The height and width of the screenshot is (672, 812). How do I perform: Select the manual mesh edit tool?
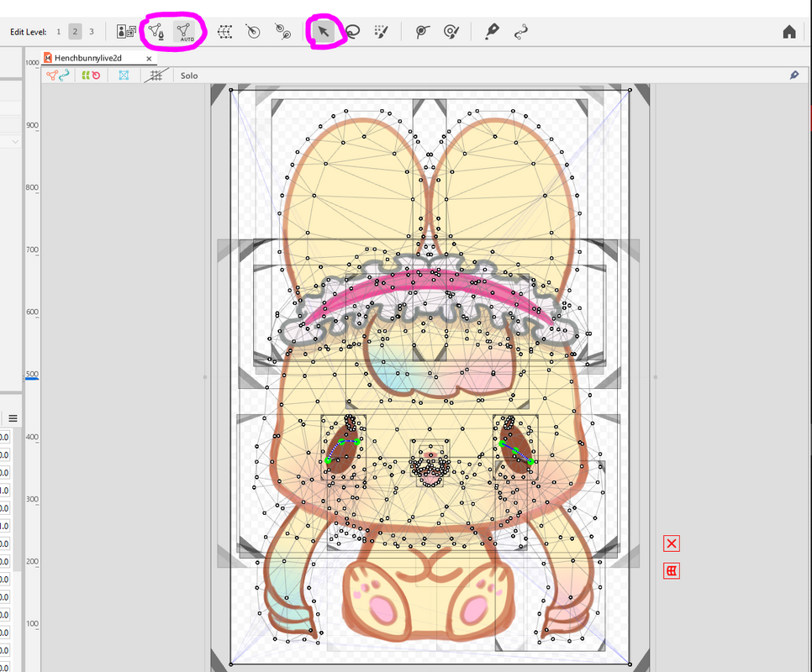coord(156,32)
